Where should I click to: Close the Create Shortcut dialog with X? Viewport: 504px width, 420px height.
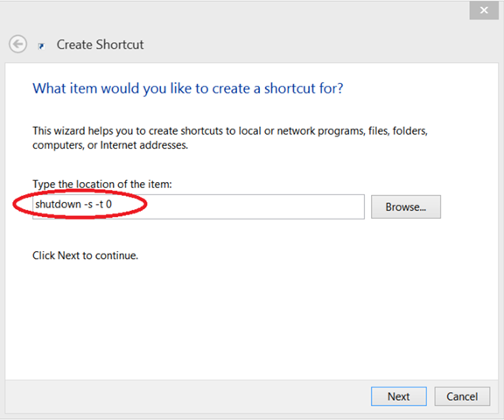(484, 10)
